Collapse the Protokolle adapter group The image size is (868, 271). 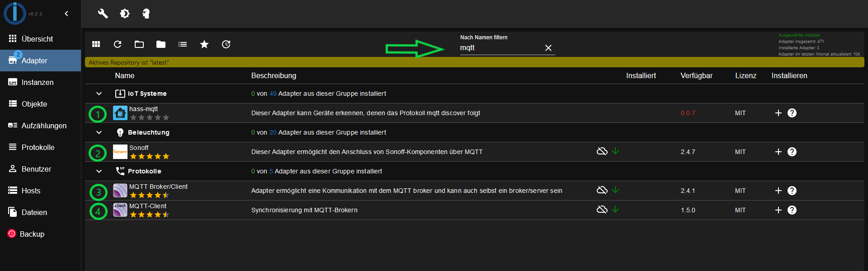[x=99, y=171]
